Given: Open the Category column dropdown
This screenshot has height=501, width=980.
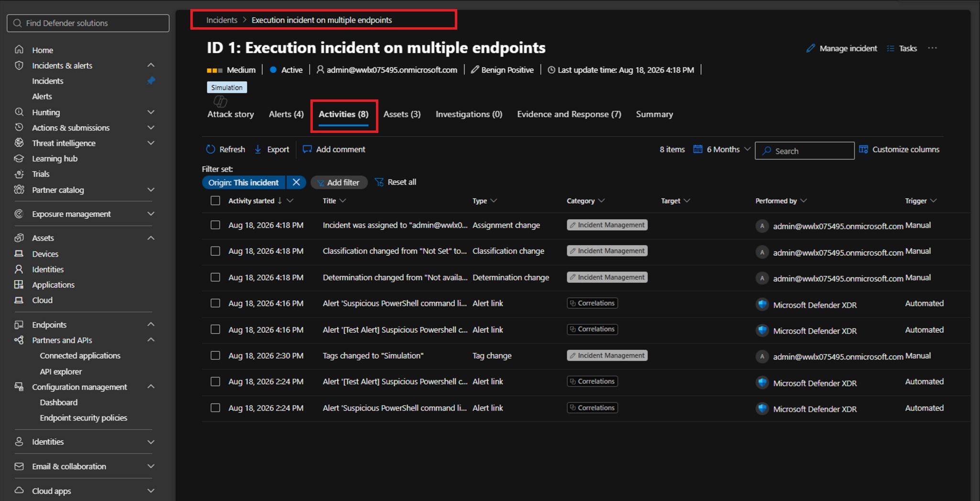Looking at the screenshot, I should (x=602, y=201).
